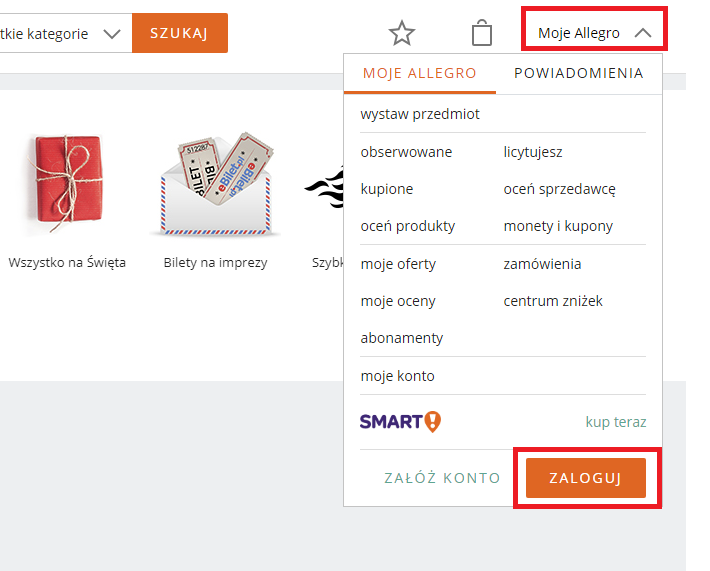Open the shopping bag cart icon
Screen dimensions: 710x571
[482, 33]
